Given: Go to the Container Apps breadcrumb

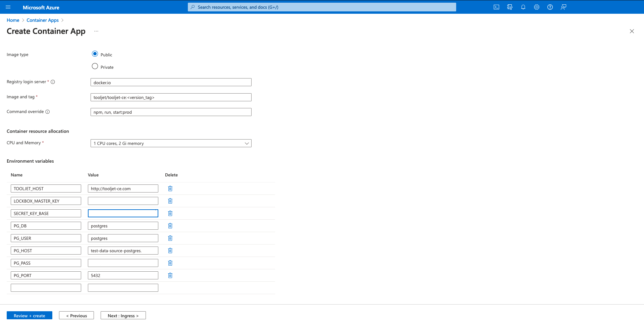Looking at the screenshot, I should (x=43, y=20).
